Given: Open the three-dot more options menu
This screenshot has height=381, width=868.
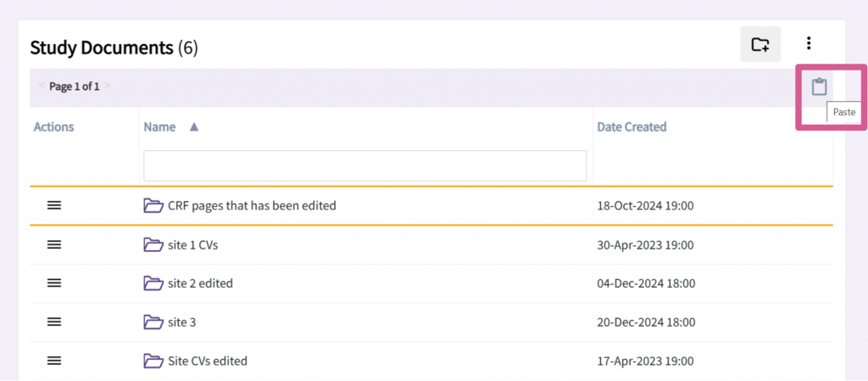Looking at the screenshot, I should pos(809,43).
